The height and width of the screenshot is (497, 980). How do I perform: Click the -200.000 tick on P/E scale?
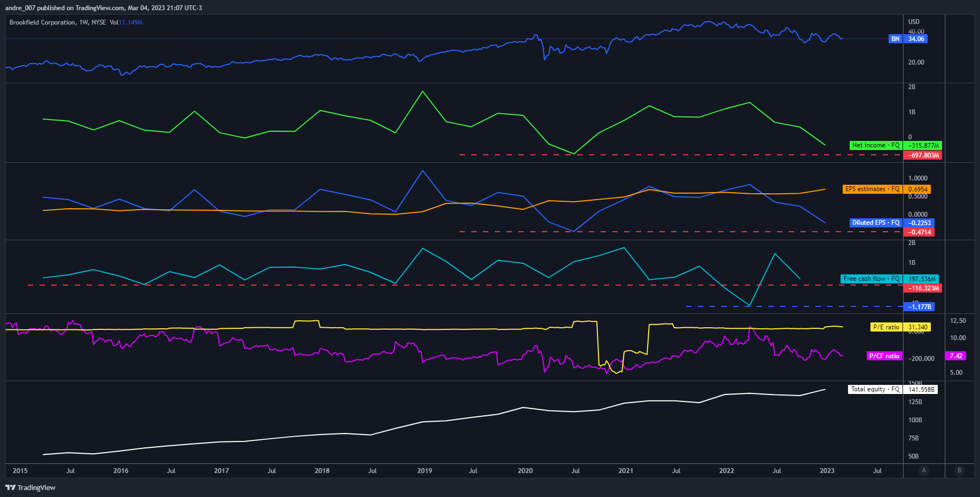tap(921, 359)
